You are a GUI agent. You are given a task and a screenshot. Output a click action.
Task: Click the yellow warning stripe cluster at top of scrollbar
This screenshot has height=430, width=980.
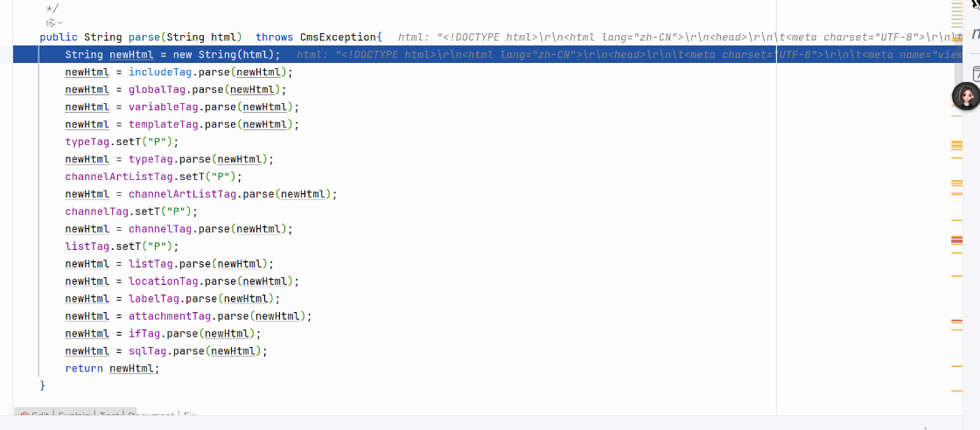(956, 14)
